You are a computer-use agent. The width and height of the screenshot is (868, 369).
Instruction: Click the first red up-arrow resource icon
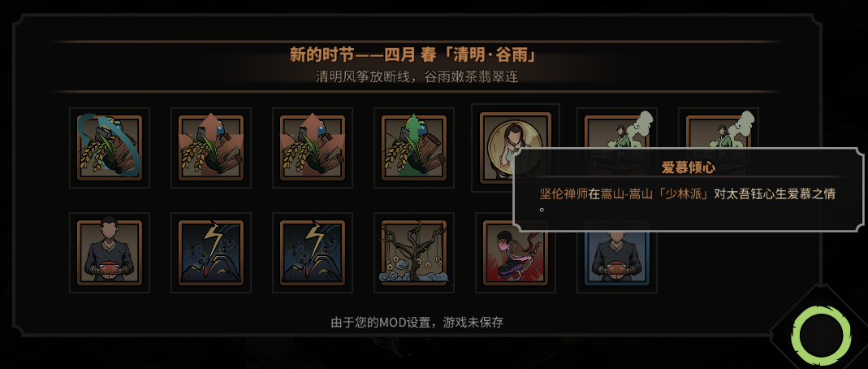211,148
